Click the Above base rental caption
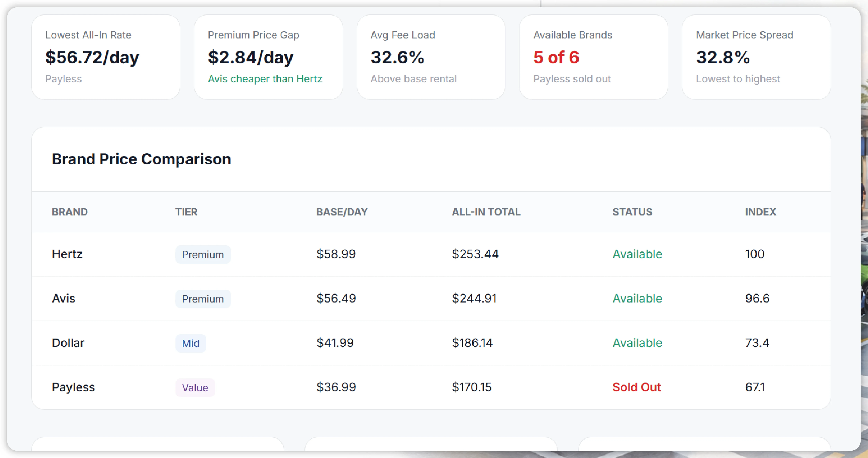 click(x=413, y=79)
